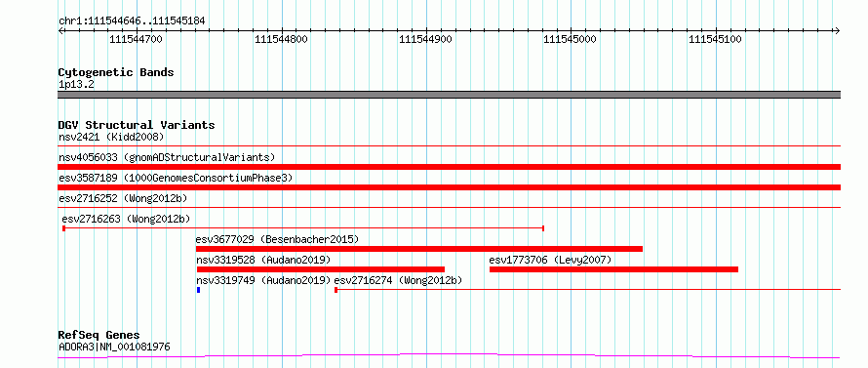Viewport: 868px width, 368px height.
Task: Click ruler position 111544700
Action: 137,39
